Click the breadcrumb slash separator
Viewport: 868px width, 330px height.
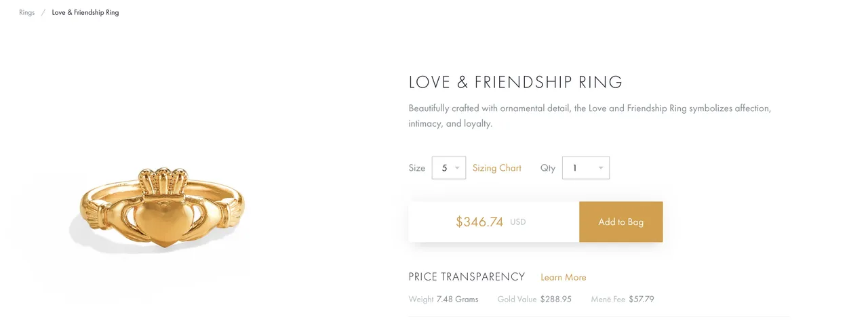click(x=43, y=12)
